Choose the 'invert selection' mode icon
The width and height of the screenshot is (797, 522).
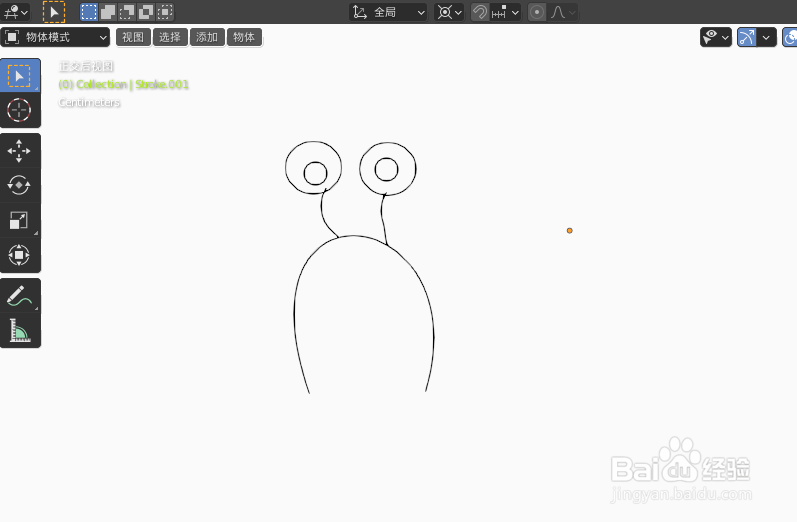tap(146, 12)
